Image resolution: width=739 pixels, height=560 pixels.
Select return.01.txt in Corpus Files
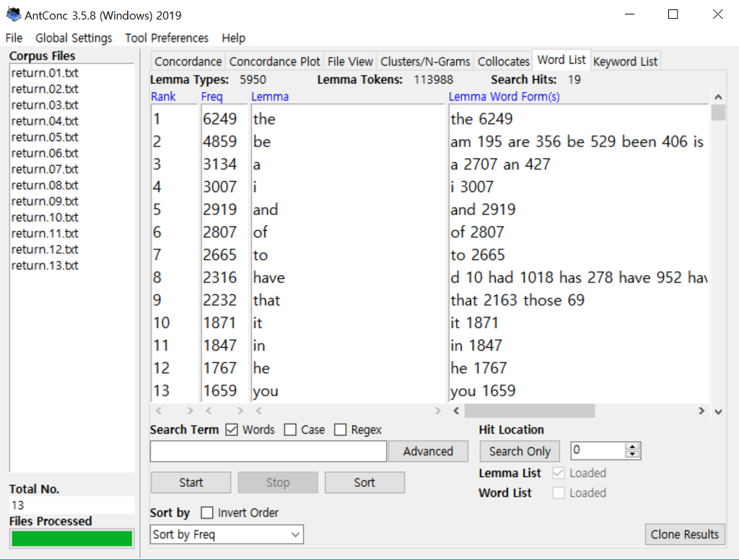click(x=45, y=73)
